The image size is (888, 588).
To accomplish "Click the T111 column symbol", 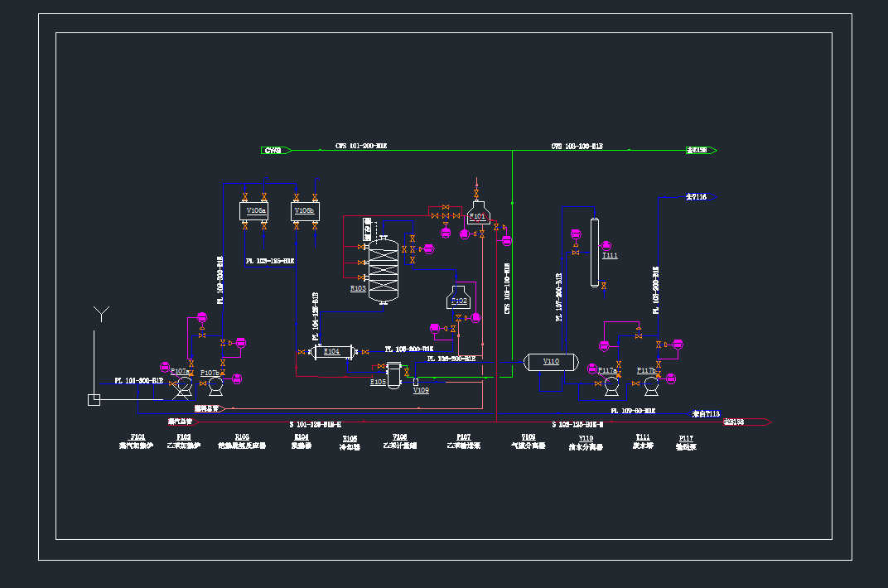I will (x=594, y=252).
